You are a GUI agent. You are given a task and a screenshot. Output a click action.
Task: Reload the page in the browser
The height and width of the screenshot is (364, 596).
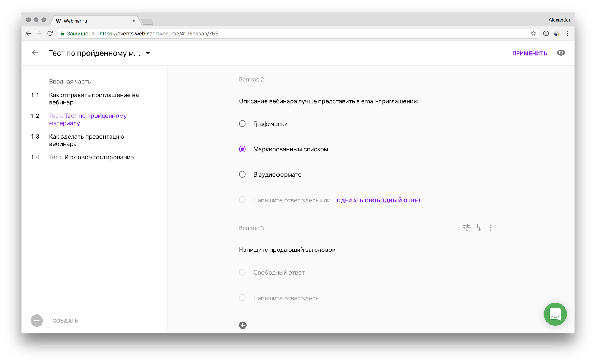tap(50, 34)
